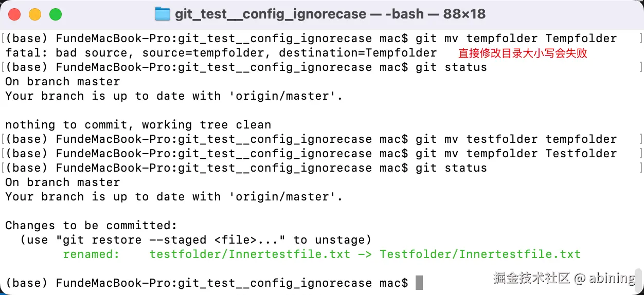The height and width of the screenshot is (295, 644).
Task: Click the green "renamed:" label
Action: [x=91, y=254]
